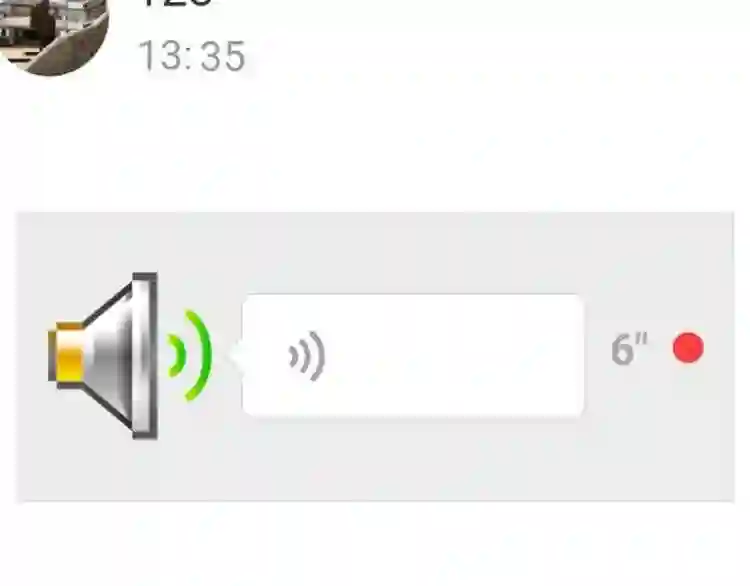Click the pointed tail of the voice bubble
Viewport: 750px width, 586px height.
(237, 356)
